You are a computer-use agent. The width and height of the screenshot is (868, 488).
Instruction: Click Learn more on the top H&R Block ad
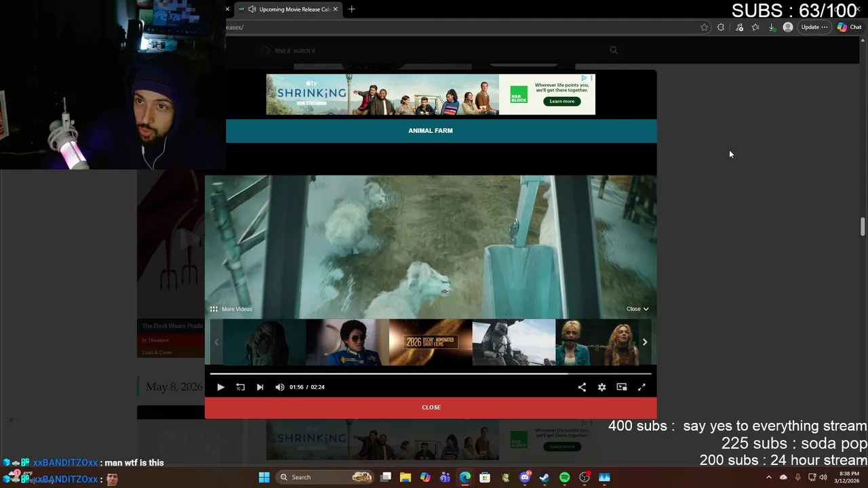[561, 101]
